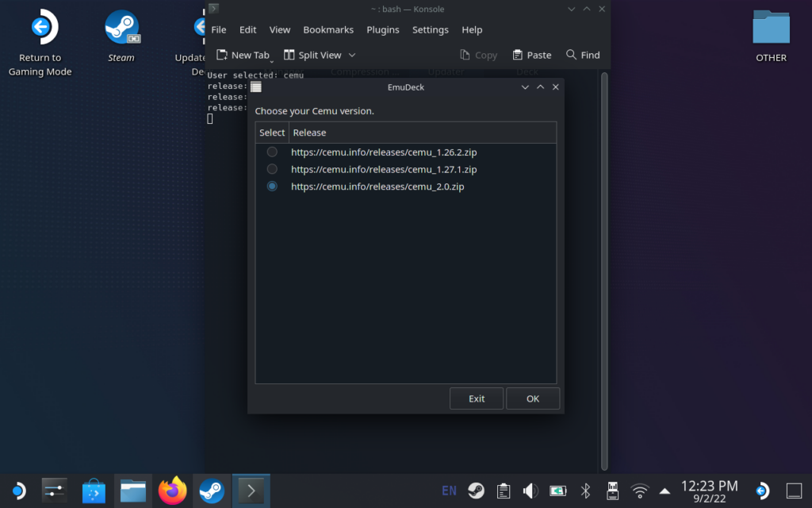Viewport: 812px width, 508px height.
Task: Click the cemu_1.26.2.zip release URL text
Action: point(384,152)
